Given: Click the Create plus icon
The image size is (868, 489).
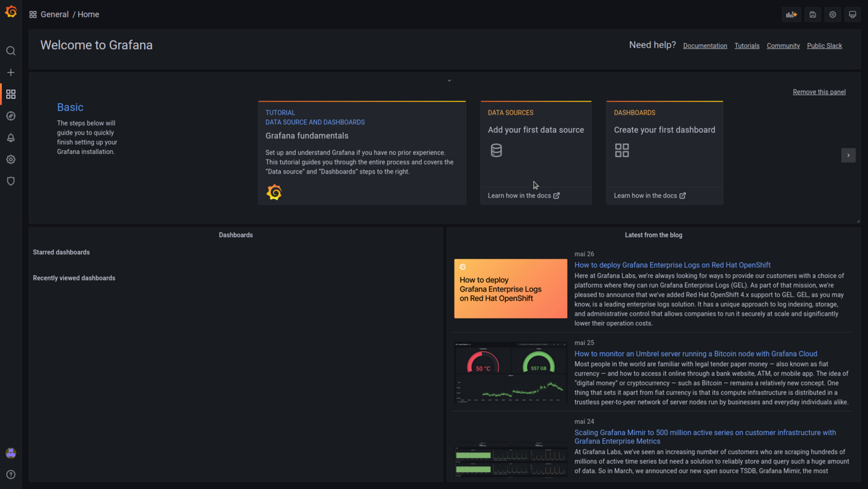Looking at the screenshot, I should tap(11, 72).
